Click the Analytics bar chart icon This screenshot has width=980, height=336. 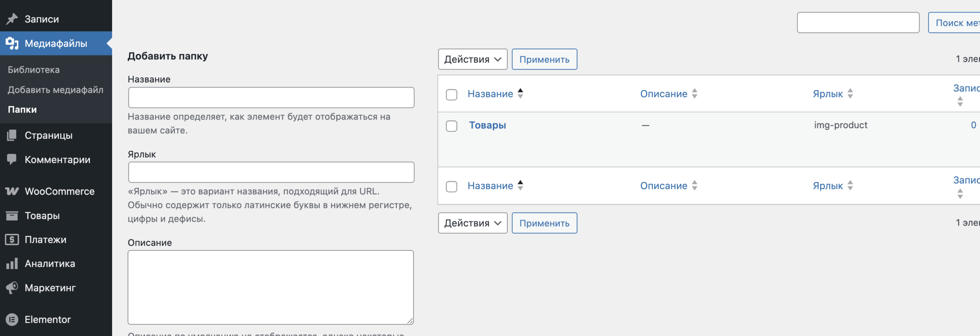(12, 264)
